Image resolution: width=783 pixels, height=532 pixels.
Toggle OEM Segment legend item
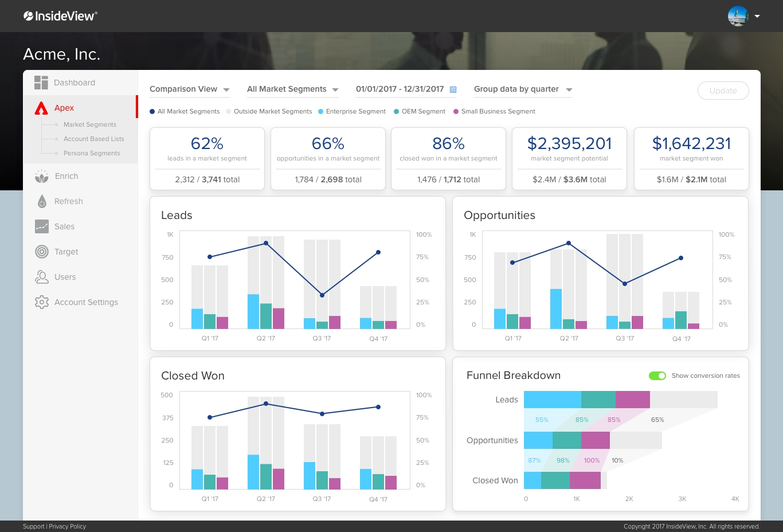pyautogui.click(x=420, y=112)
